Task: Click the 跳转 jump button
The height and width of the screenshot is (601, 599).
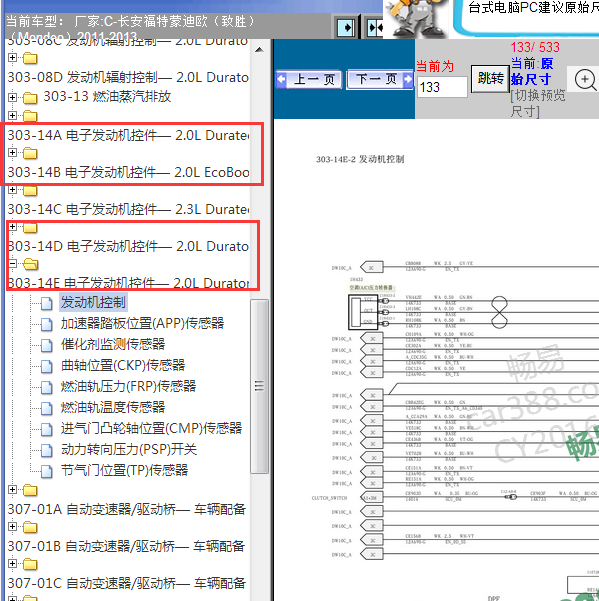Action: 490,79
